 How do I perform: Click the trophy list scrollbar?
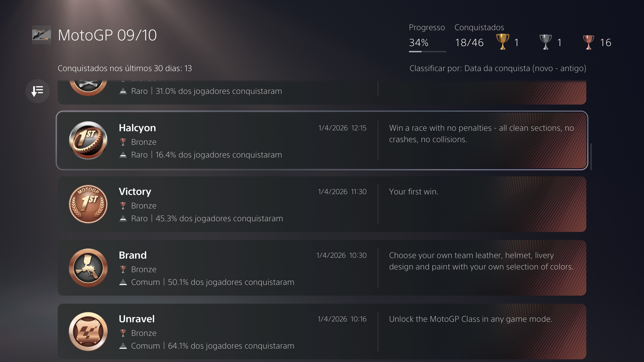(x=591, y=157)
